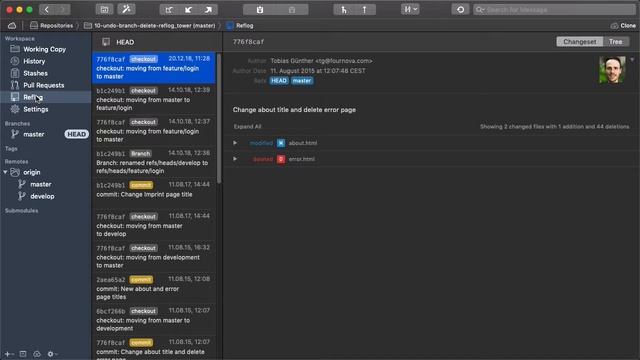The height and width of the screenshot is (360, 640).
Task: Click the cloud icon in sidebar footer
Action: click(37, 354)
